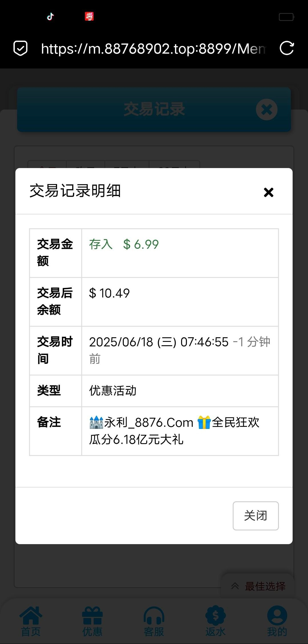Tap the gift emoji in 备注 text
This screenshot has width=308, height=644.
204,422
